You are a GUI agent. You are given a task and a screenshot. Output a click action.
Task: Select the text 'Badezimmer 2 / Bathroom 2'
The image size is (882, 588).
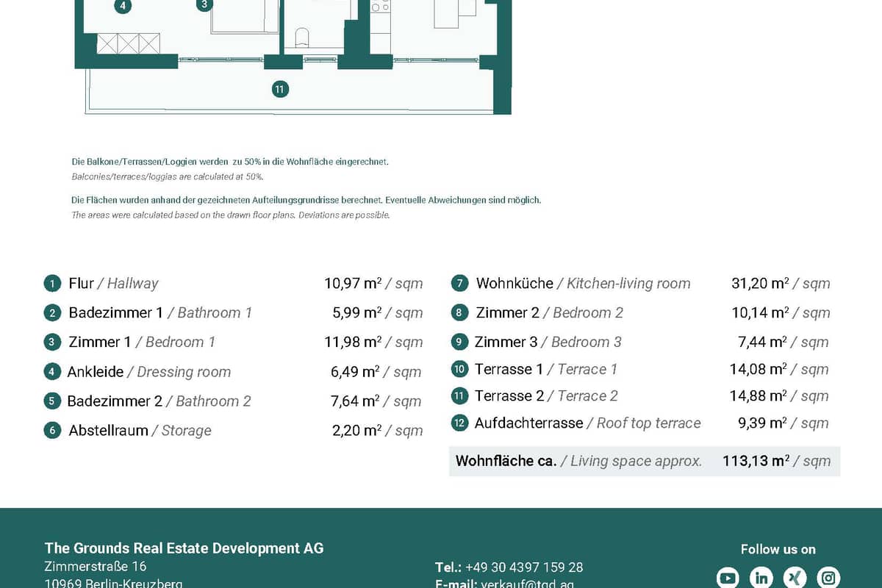point(159,401)
